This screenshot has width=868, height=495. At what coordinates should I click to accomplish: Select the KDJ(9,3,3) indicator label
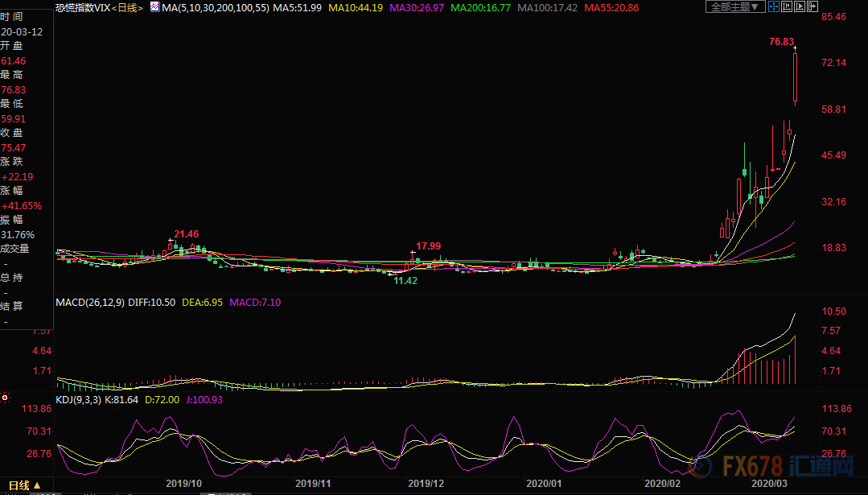[x=79, y=399]
